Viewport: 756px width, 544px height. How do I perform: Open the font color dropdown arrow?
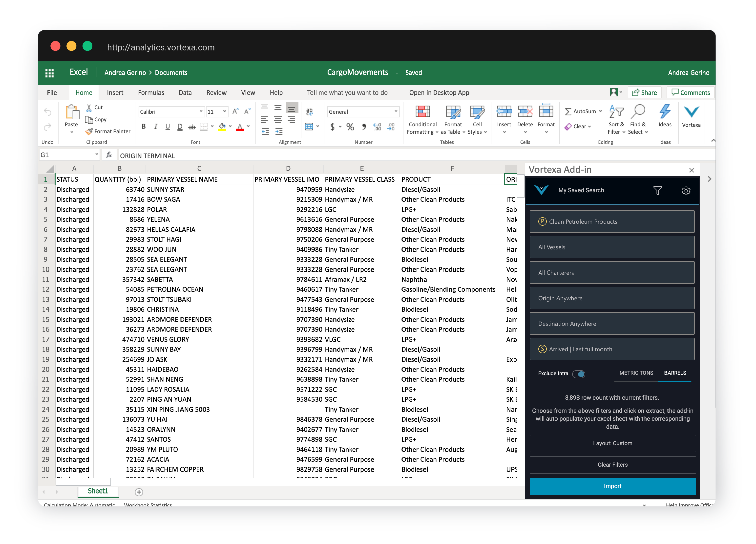[x=248, y=126]
